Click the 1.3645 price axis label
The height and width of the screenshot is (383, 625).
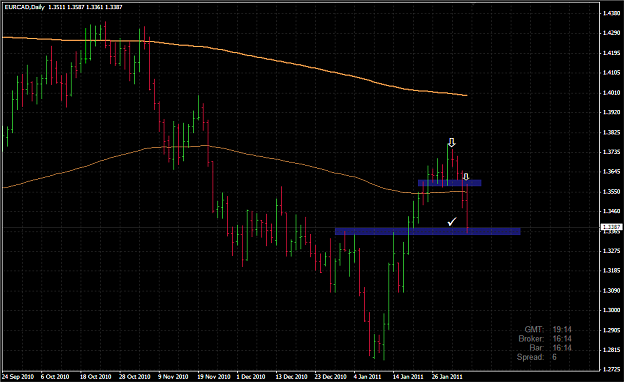tap(611, 172)
